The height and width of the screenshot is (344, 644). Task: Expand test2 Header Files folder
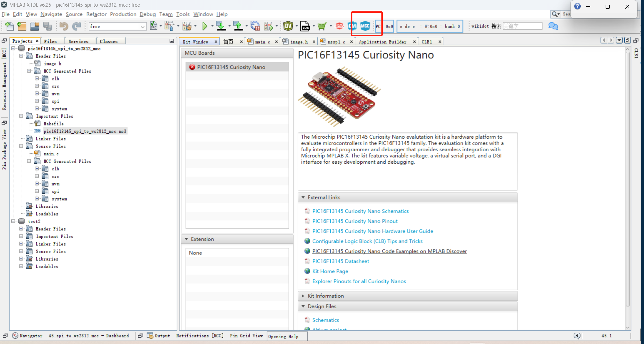click(21, 229)
